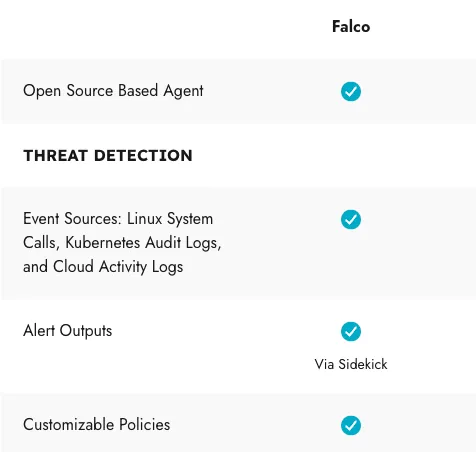Click the word Agent in first row
This screenshot has height=452, width=476.
pos(183,91)
